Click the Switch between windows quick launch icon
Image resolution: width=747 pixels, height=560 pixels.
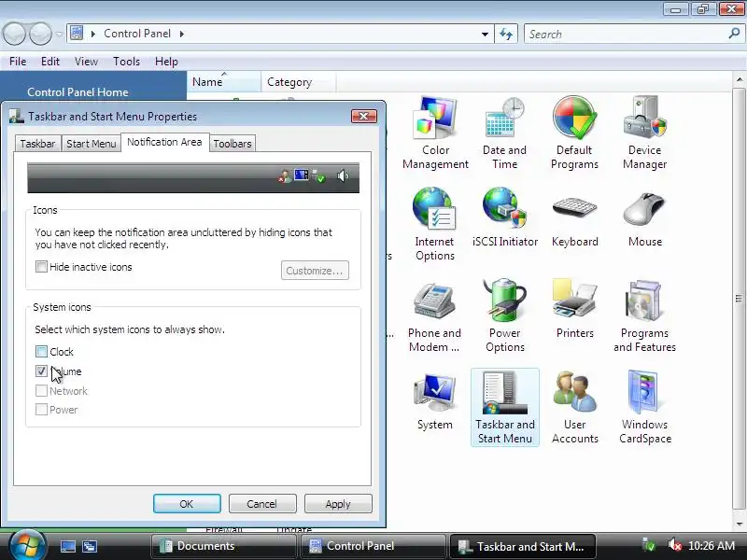click(89, 546)
